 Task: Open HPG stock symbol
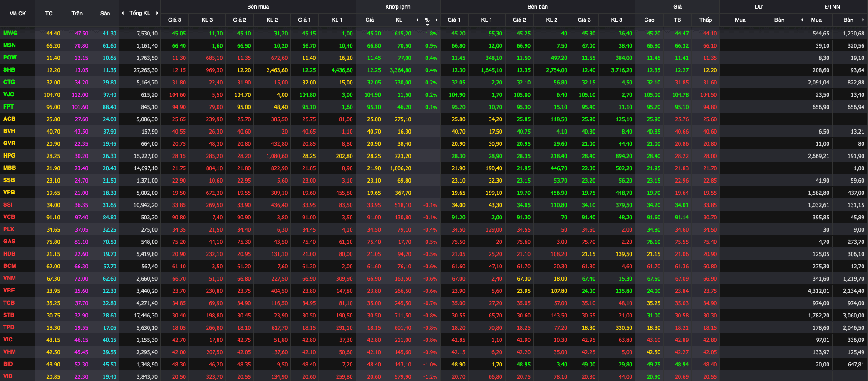[9, 156]
